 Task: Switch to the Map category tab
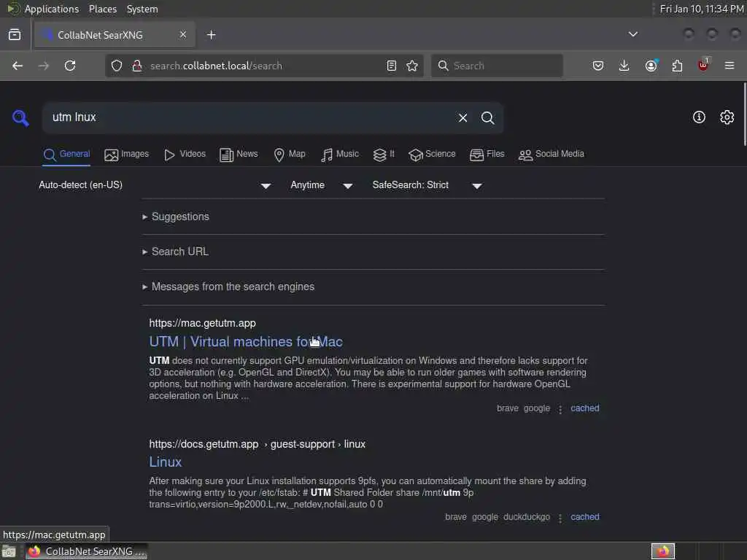[x=290, y=155]
